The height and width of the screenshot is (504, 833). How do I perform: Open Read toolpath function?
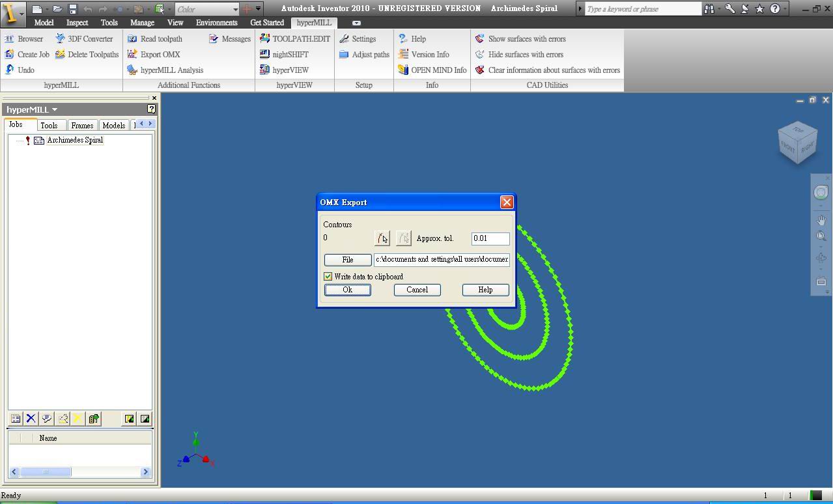click(x=155, y=39)
